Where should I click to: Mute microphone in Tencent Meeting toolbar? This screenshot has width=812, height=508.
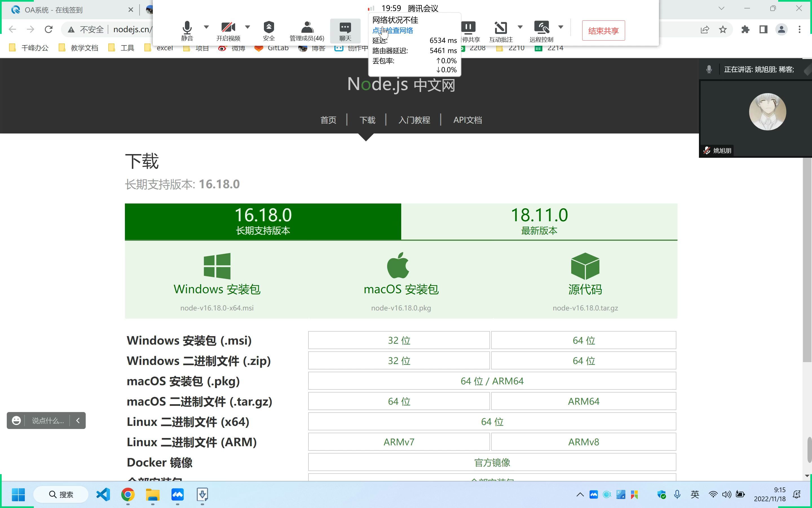click(187, 30)
